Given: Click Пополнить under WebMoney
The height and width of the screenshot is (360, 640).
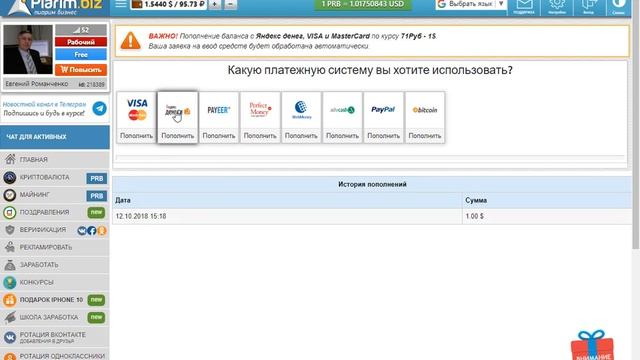Looking at the screenshot, I should 301,136.
